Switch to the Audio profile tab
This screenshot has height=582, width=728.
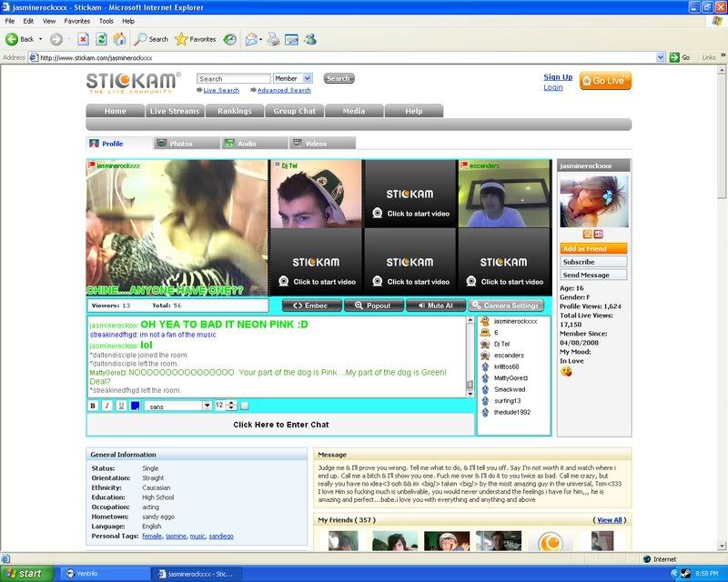coord(254,144)
